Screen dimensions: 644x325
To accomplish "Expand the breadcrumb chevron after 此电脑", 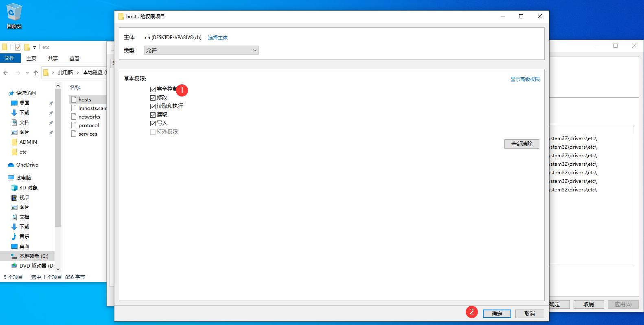I will (x=78, y=73).
